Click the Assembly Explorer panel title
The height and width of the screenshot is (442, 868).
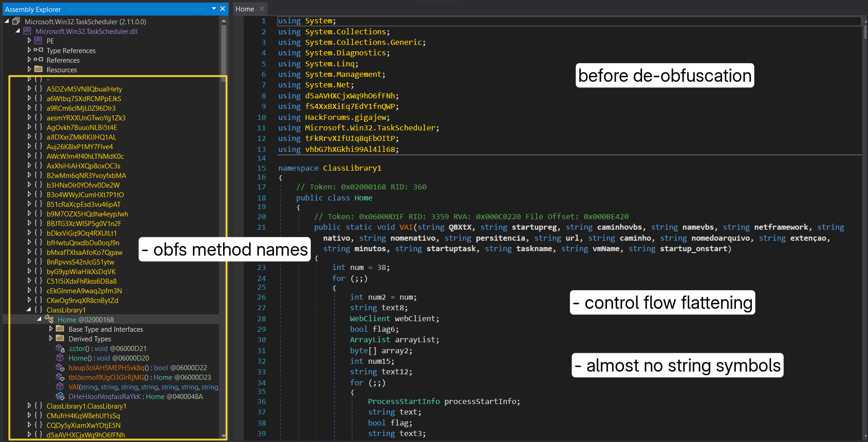tap(33, 9)
